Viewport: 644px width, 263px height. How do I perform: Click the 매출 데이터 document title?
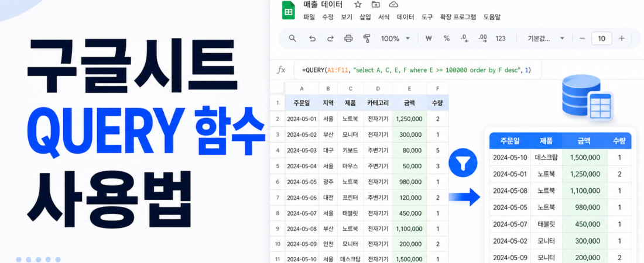323,5
